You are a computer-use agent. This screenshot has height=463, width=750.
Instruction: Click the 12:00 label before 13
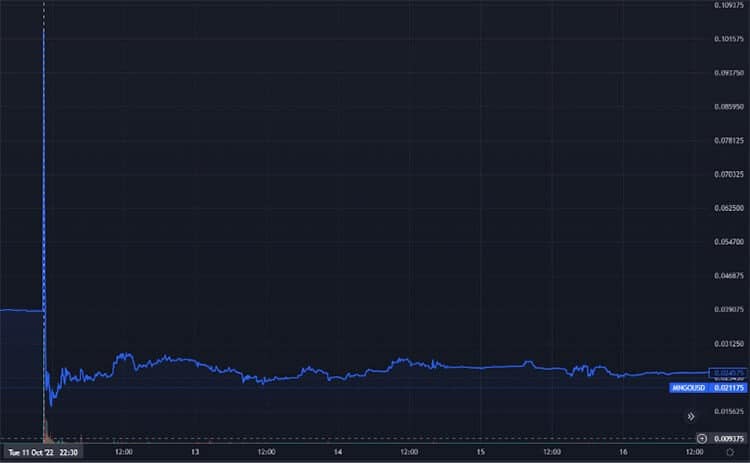tap(123, 452)
